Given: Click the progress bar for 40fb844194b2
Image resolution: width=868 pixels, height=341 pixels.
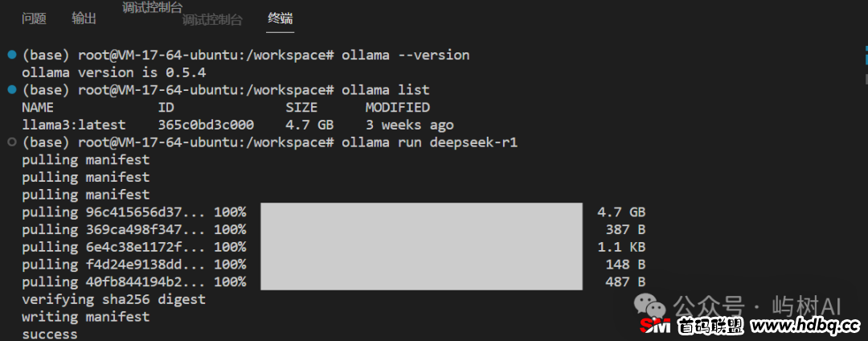Looking at the screenshot, I should click(x=421, y=281).
